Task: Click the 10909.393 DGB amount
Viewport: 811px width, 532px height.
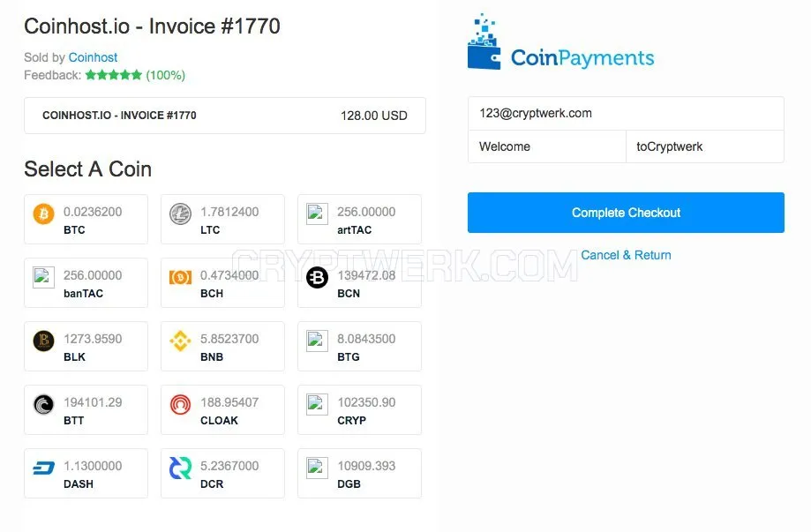Action: [x=366, y=466]
